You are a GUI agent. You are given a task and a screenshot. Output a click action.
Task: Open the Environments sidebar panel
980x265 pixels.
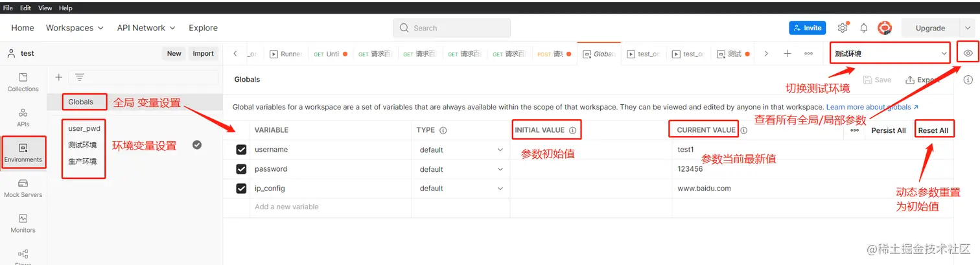coord(23,153)
